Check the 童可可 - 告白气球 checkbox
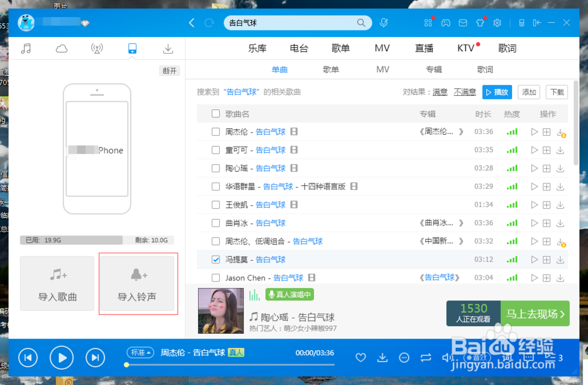Image resolution: width=588 pixels, height=385 pixels. click(x=216, y=150)
